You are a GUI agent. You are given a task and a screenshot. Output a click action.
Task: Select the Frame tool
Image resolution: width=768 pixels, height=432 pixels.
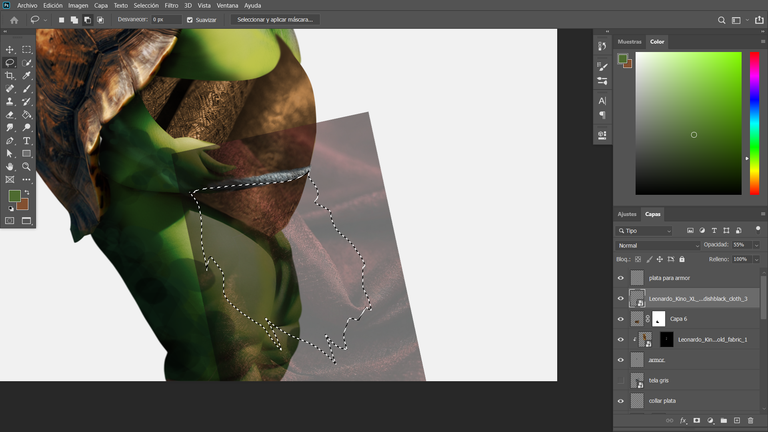pos(9,180)
